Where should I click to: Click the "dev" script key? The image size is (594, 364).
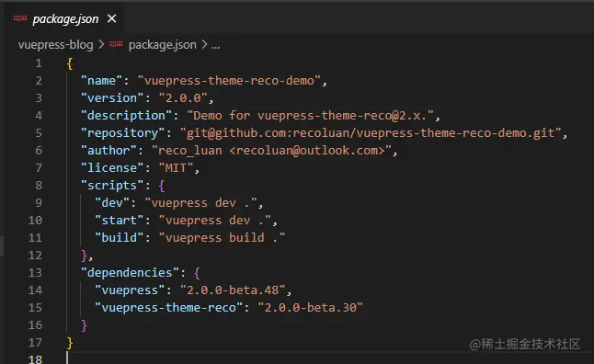112,202
